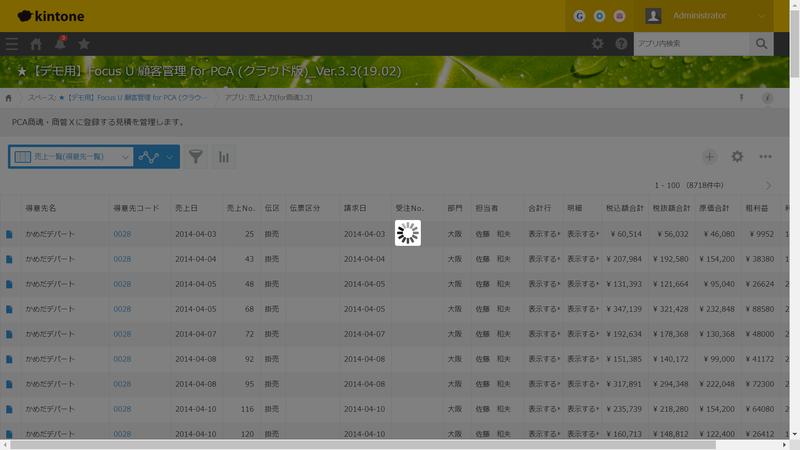Click the search magnifier button
800x450 pixels.
pos(761,44)
